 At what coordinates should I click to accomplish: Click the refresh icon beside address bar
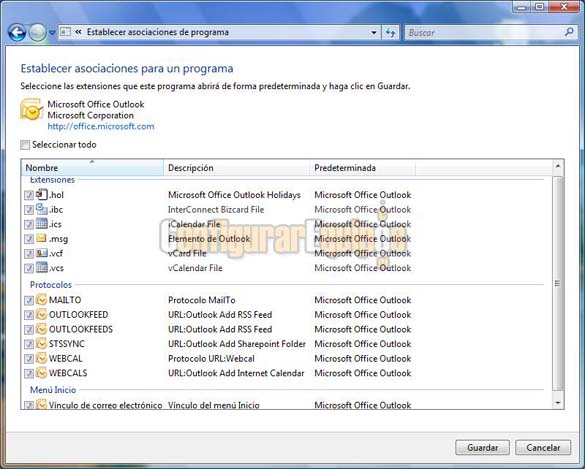coord(391,32)
